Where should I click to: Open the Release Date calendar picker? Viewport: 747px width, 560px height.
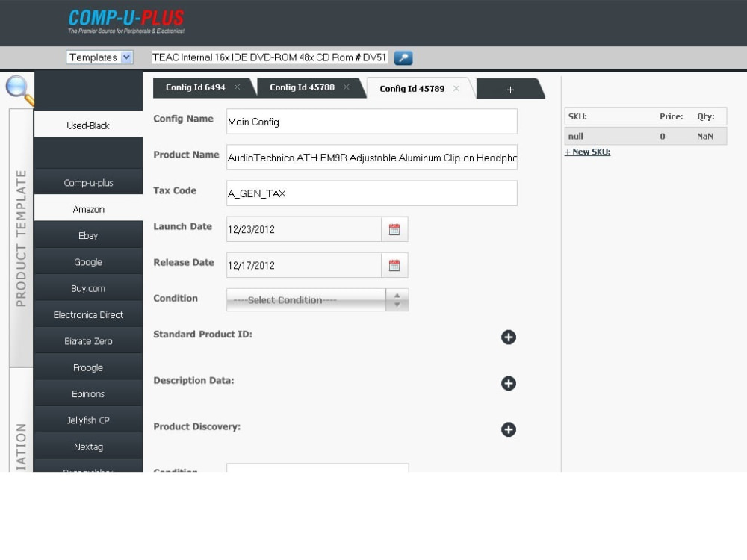394,265
